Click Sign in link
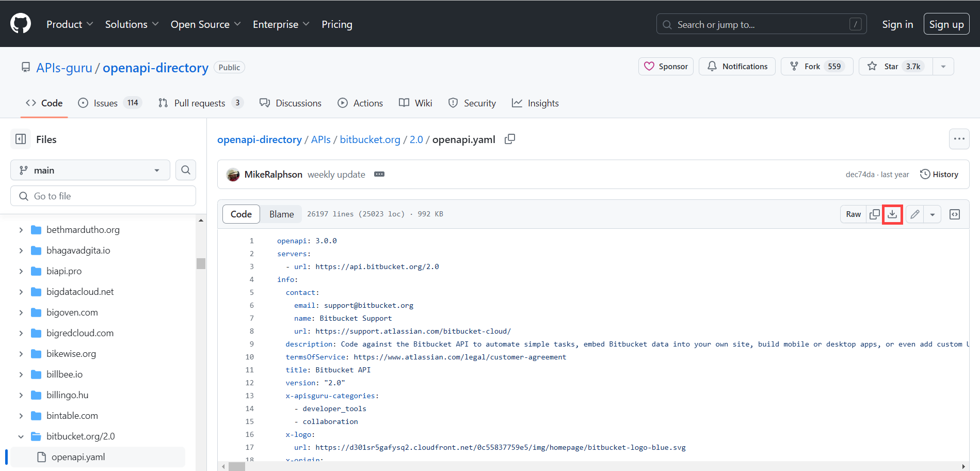Image resolution: width=980 pixels, height=471 pixels. [x=897, y=24]
